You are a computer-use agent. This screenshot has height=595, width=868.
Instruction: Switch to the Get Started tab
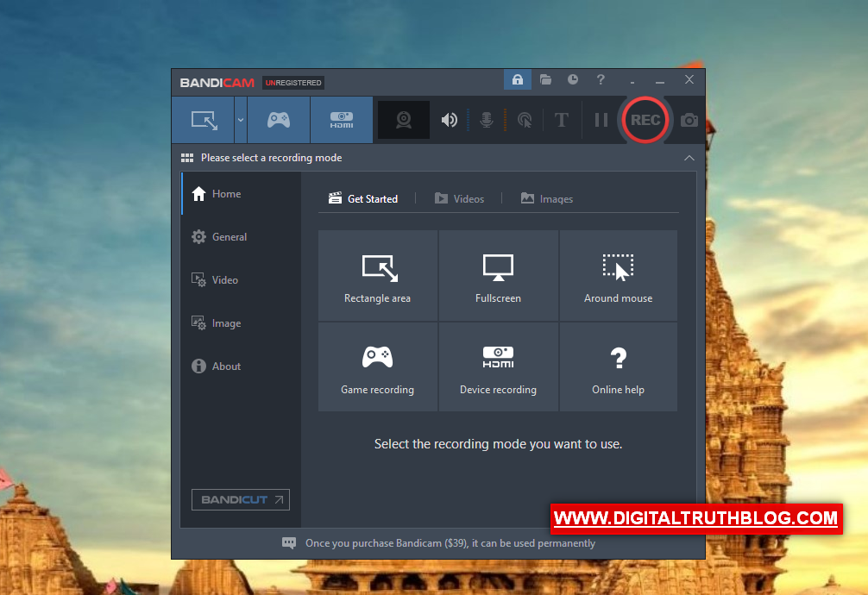(363, 198)
